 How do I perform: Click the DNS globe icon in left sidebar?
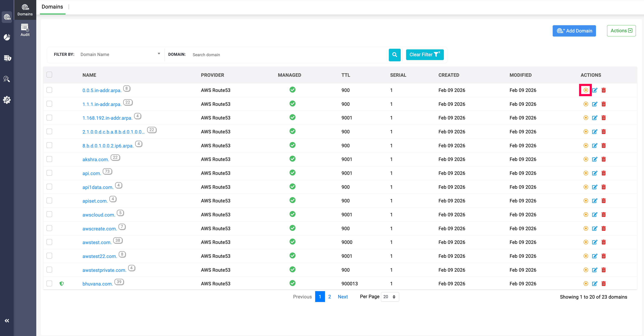(7, 17)
